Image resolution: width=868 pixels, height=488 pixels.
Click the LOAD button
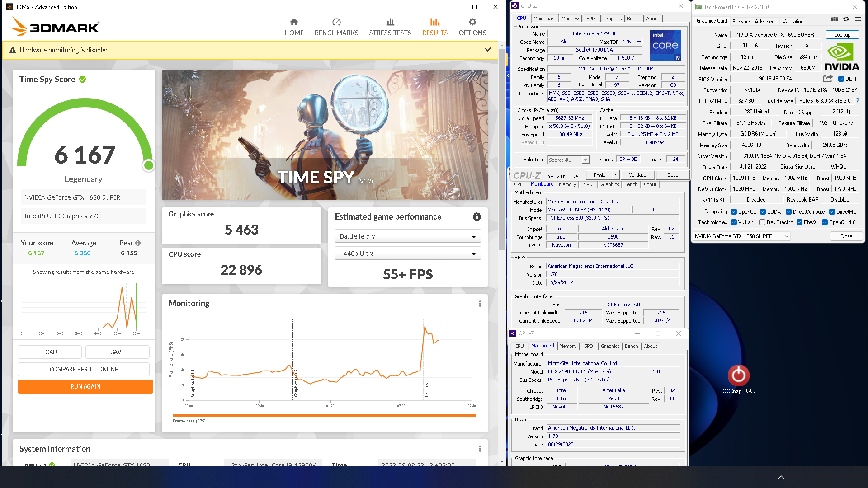(50, 352)
